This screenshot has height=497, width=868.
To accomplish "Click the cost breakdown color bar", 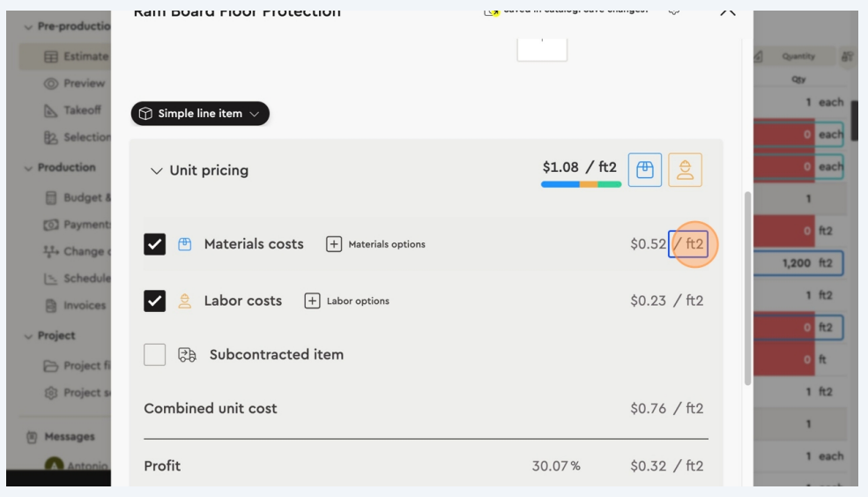I will [581, 184].
